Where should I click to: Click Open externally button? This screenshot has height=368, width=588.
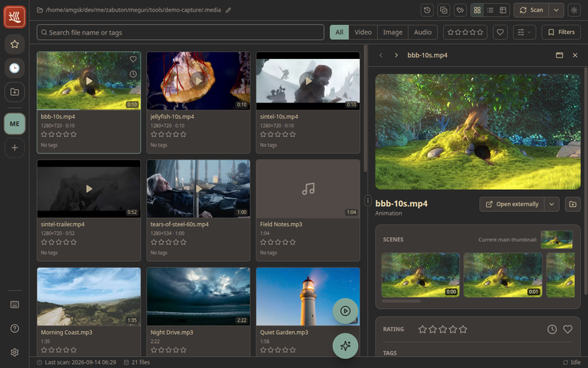tap(512, 205)
